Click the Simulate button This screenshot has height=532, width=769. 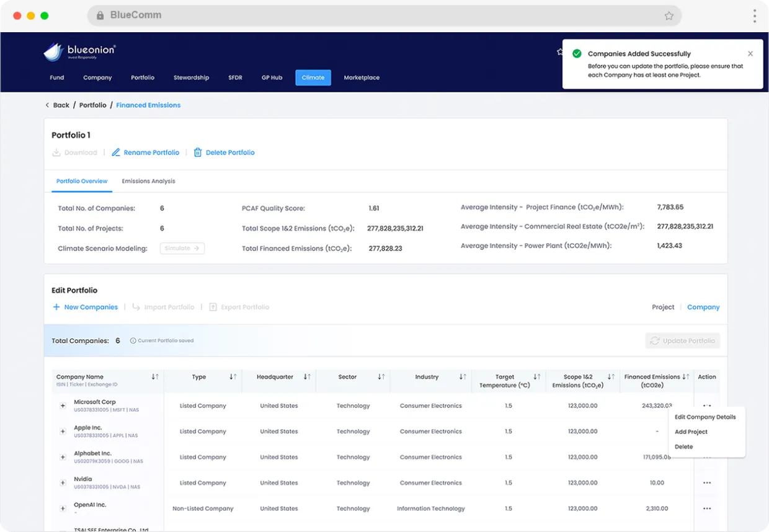[182, 248]
